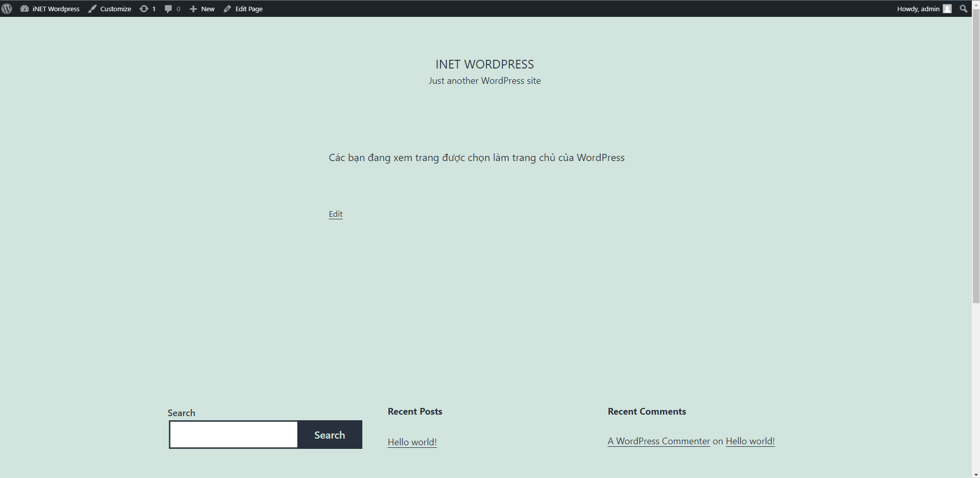
Task: Click the dark Search button
Action: pos(330,435)
